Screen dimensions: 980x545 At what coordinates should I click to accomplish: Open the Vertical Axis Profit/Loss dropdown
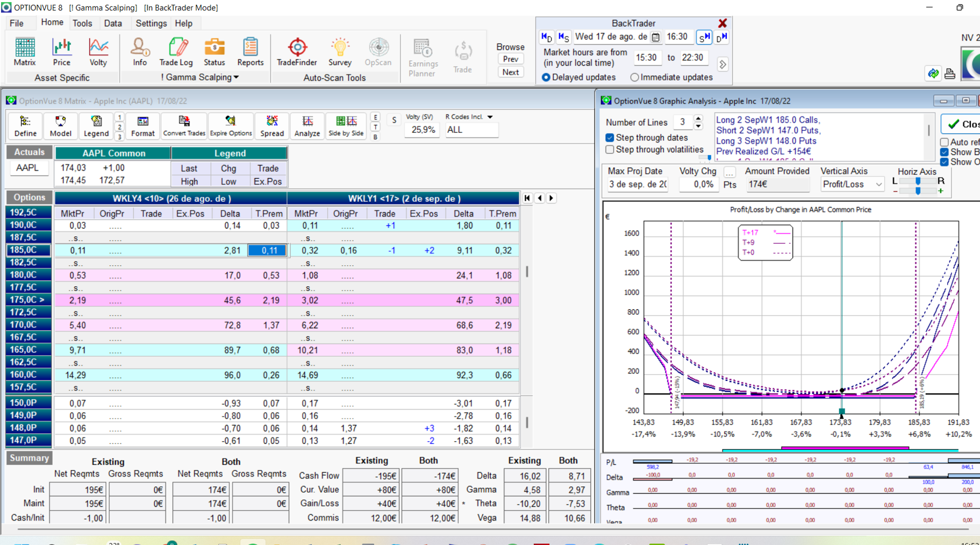tap(879, 185)
